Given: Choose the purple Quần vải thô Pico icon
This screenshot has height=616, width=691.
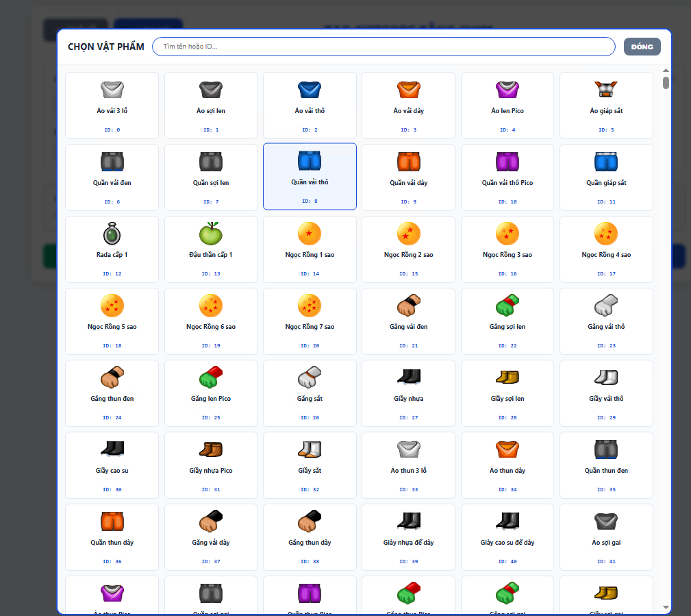Looking at the screenshot, I should [507, 162].
